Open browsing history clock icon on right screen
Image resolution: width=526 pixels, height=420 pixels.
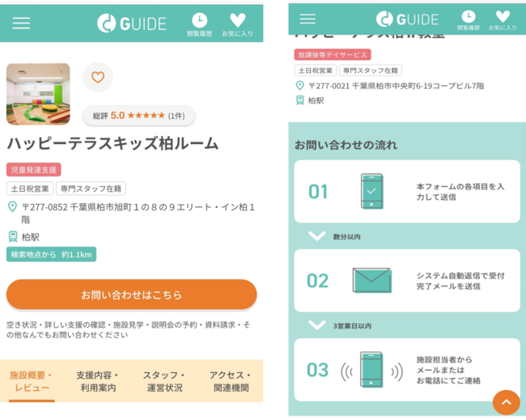(469, 19)
